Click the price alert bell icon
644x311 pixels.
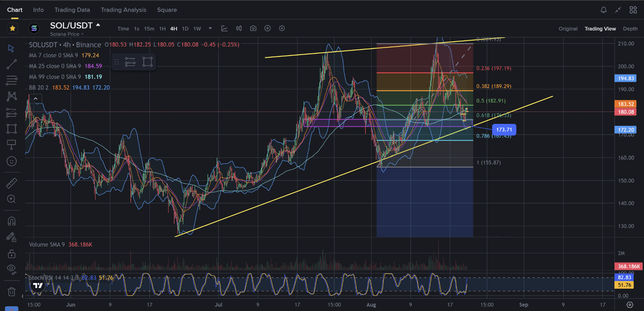click(x=603, y=10)
